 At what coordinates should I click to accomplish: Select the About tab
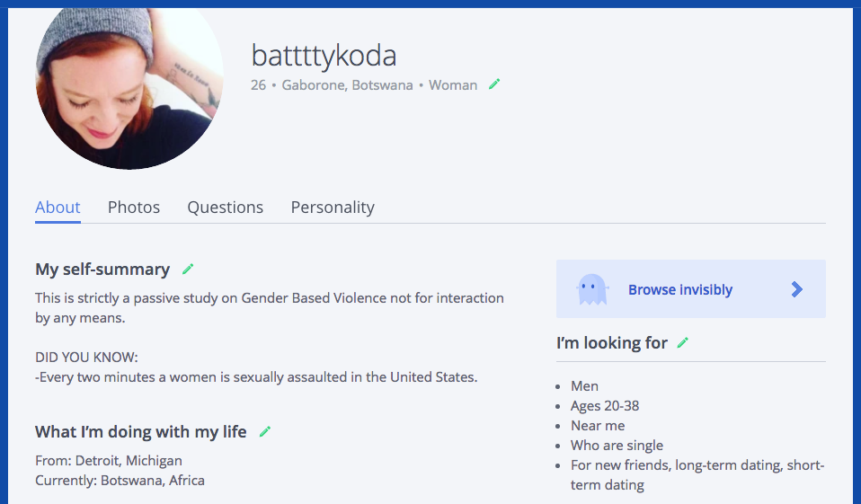[58, 207]
